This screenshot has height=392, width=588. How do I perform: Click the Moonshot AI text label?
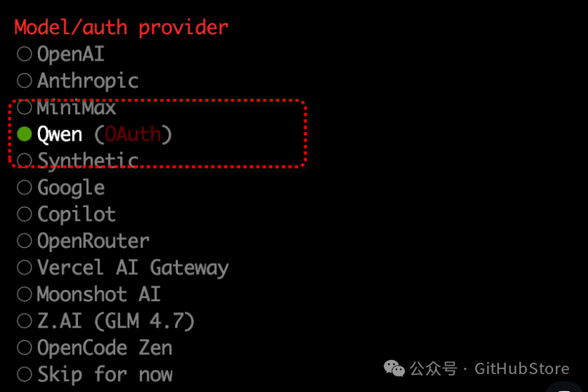[99, 293]
